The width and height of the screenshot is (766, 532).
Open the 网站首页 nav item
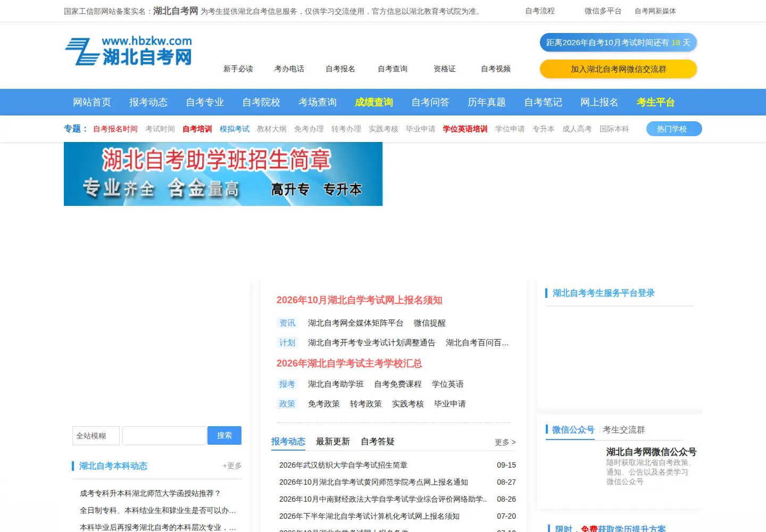point(92,102)
